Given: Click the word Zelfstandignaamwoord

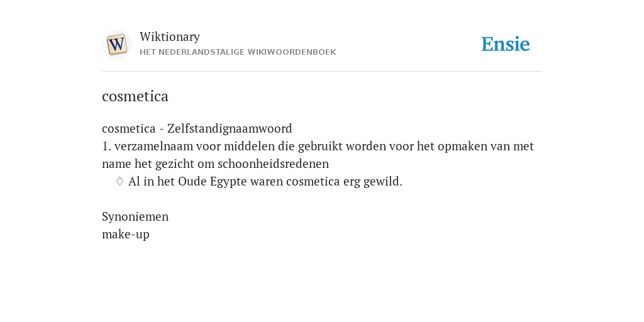Looking at the screenshot, I should 230,128.
